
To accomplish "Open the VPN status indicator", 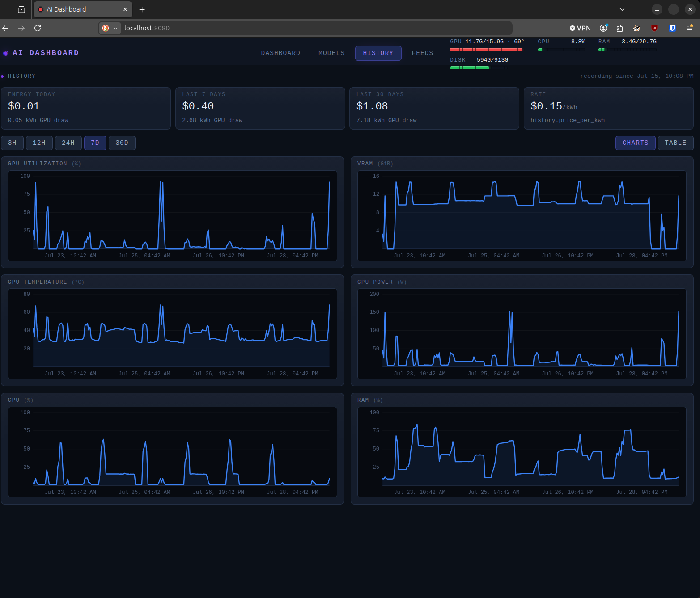I will (580, 28).
